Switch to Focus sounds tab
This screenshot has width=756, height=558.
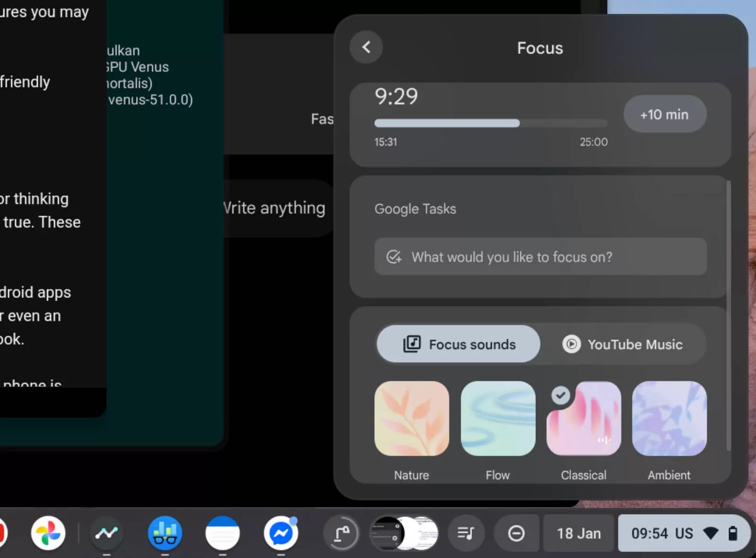(x=458, y=344)
